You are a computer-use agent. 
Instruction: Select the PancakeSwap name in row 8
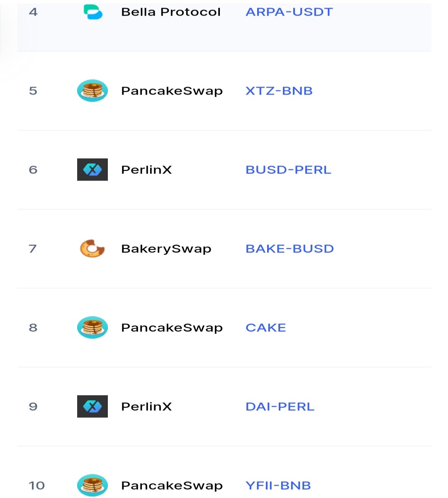coord(172,328)
